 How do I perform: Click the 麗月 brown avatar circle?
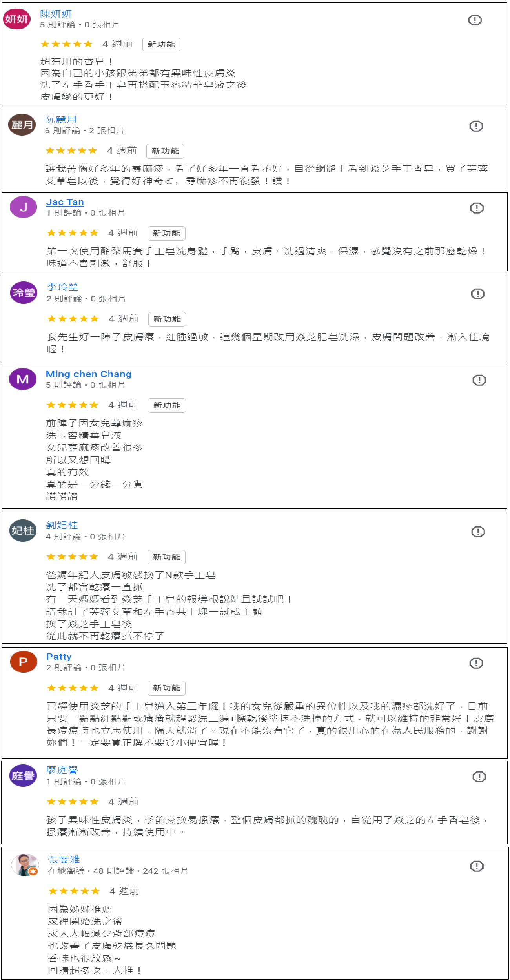point(22,125)
